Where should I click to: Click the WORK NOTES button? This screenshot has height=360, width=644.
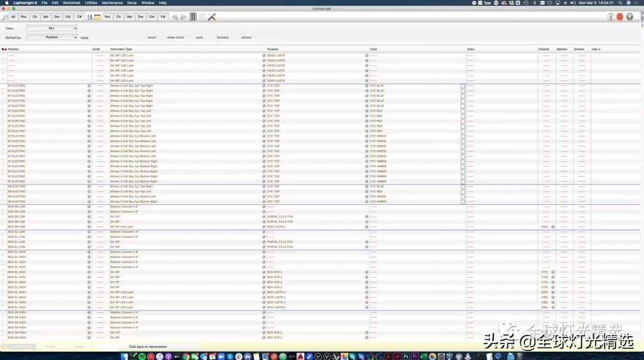coord(175,38)
